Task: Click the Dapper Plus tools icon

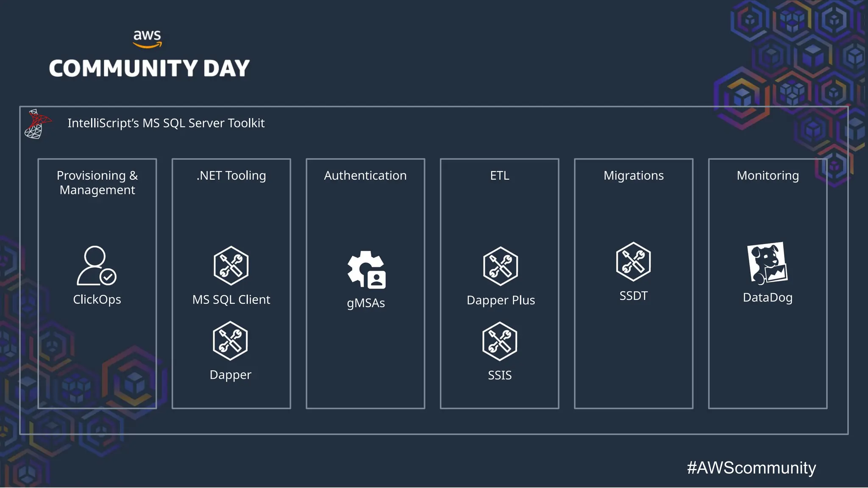Action: (x=501, y=266)
